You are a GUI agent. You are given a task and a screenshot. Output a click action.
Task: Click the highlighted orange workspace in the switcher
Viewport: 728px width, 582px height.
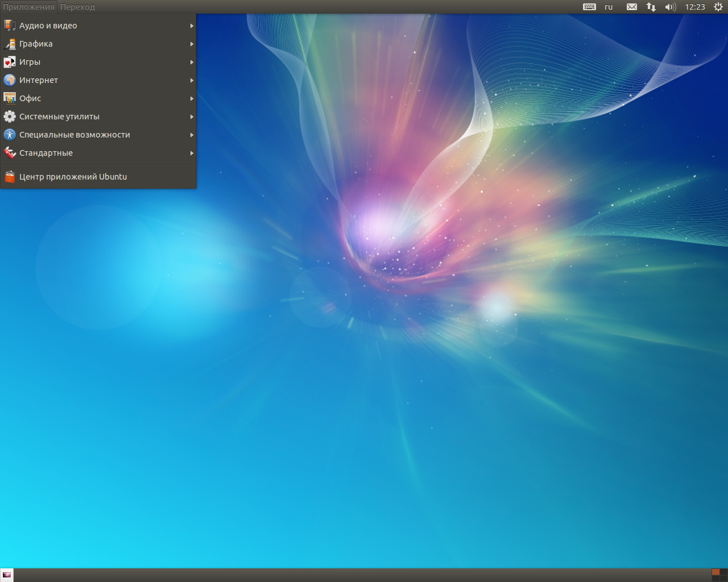click(715, 572)
